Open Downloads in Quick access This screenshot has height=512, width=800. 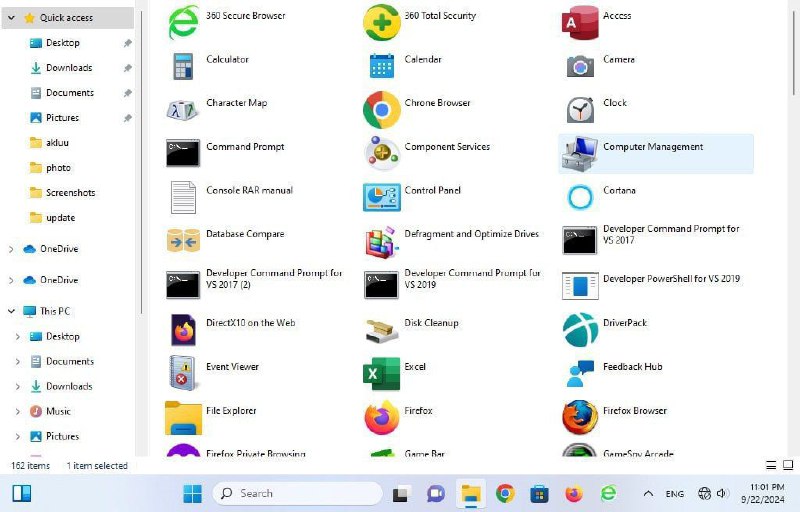tap(68, 68)
